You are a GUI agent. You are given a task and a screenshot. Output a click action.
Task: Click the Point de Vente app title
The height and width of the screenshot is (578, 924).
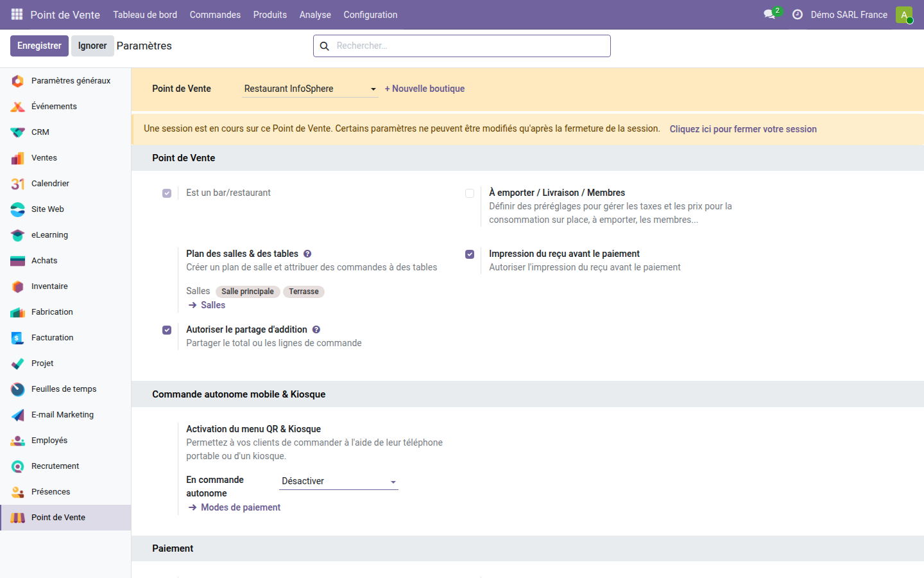pos(65,15)
